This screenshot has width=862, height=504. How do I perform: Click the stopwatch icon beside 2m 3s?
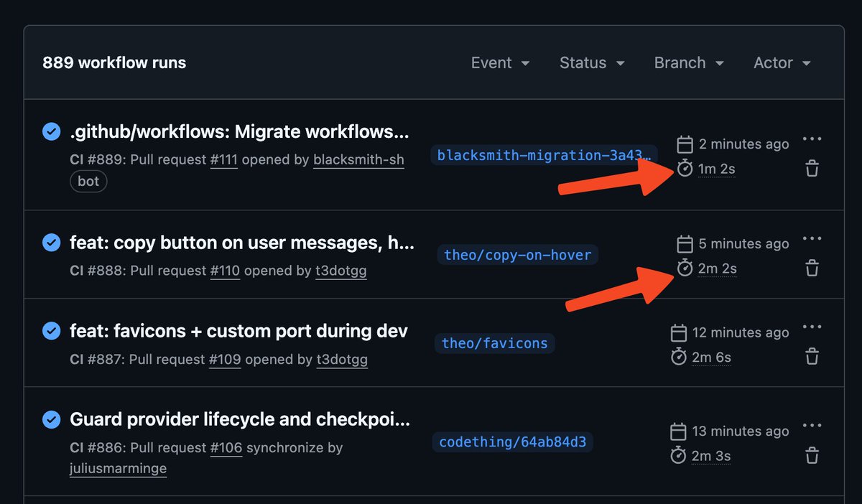678,455
